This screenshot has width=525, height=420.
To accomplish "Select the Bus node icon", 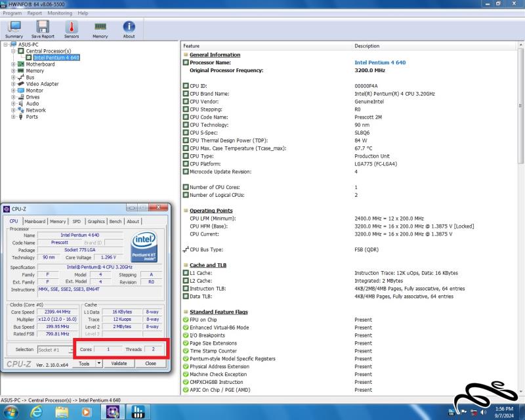I will pos(21,77).
